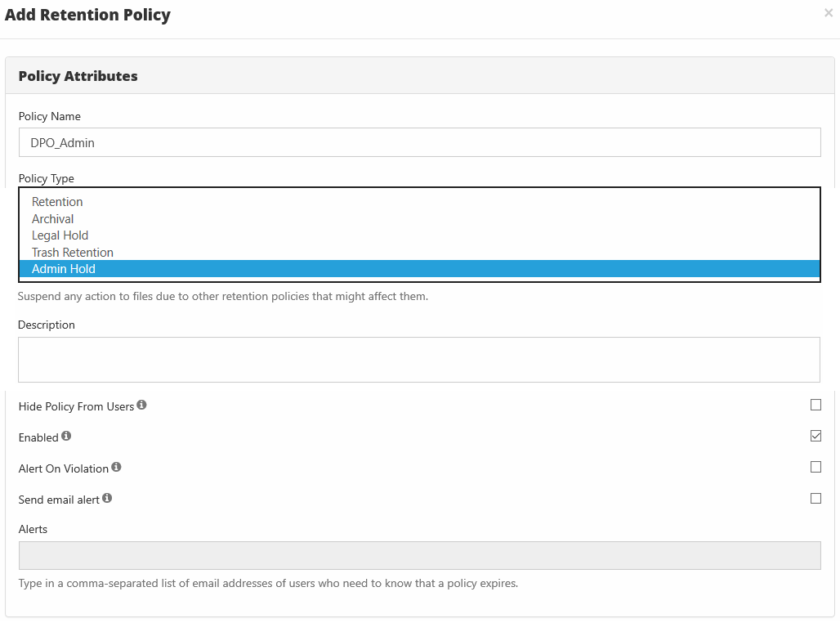The height and width of the screenshot is (623, 840).
Task: Close the Add Retention Policy dialog
Action: 829,13
